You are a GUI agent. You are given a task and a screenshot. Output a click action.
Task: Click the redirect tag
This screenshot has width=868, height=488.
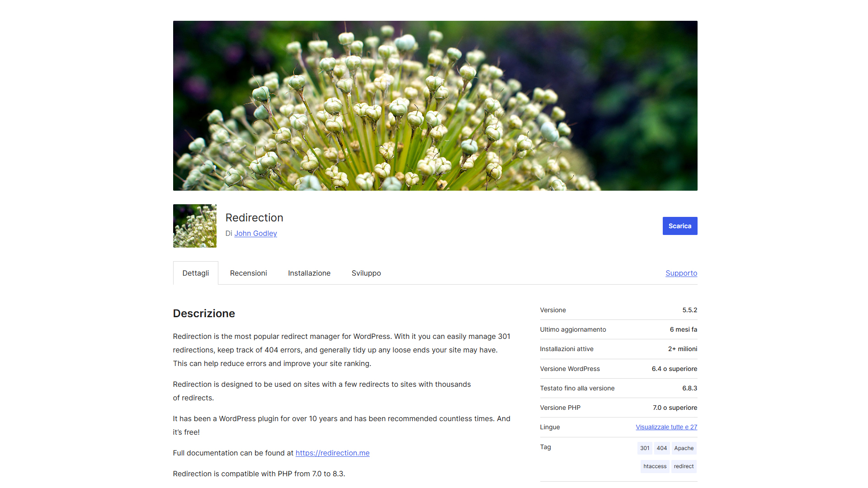(684, 466)
